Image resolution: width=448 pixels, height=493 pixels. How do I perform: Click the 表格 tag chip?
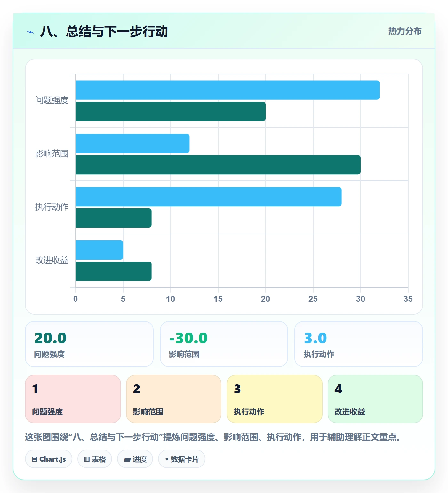point(95,459)
